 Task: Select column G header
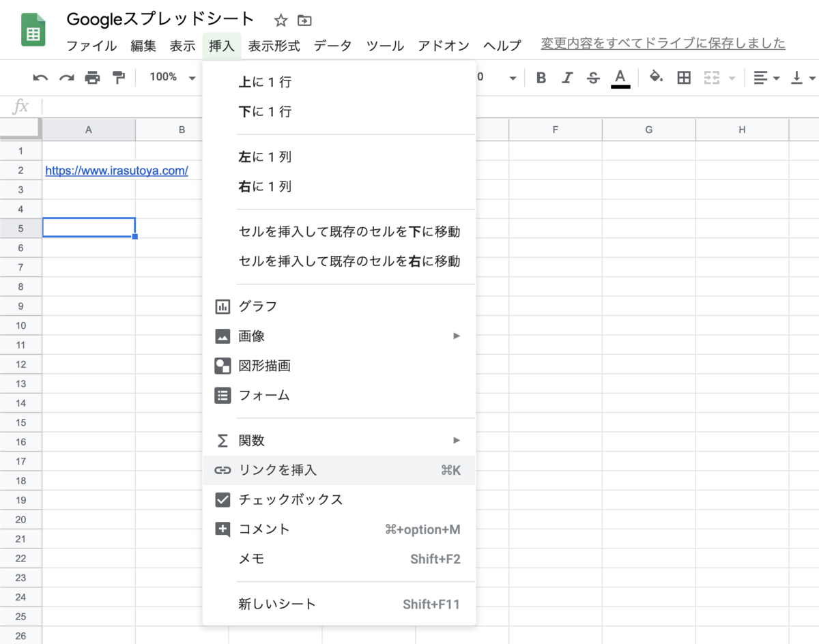tap(649, 130)
